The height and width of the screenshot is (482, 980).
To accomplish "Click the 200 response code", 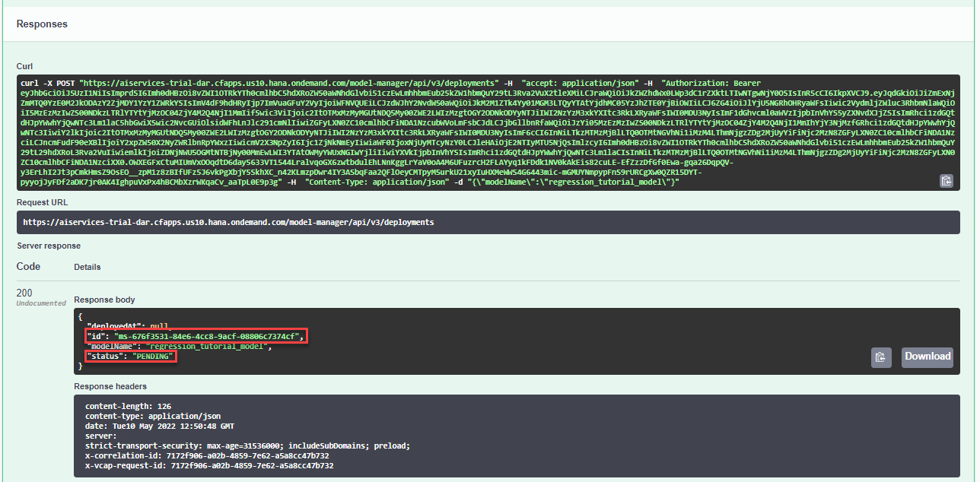I will click(x=24, y=293).
